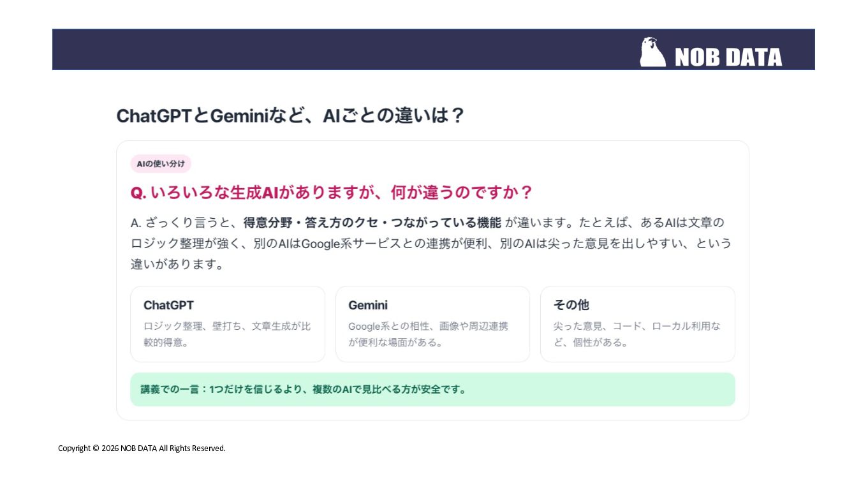Select the その他 card heading
Viewport: 868px width, 488px height.
(x=571, y=305)
